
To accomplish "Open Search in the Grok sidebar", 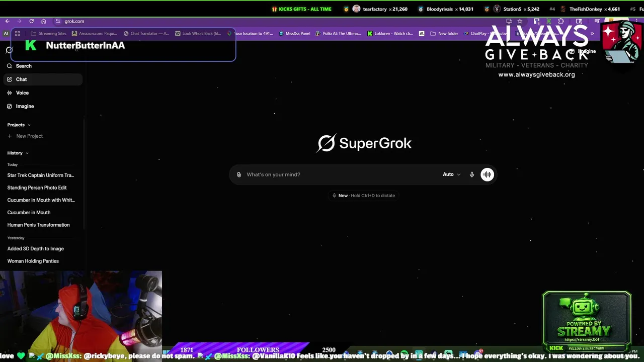I will coord(42,66).
